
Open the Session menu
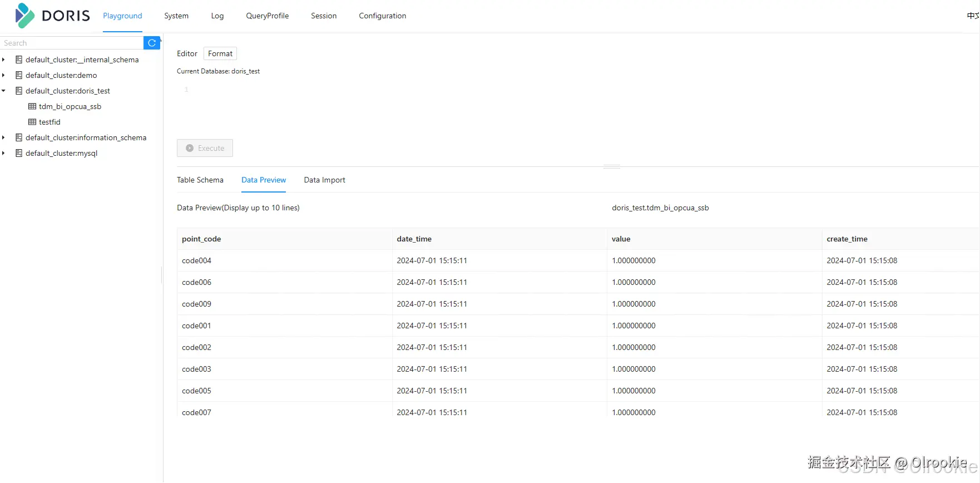(x=324, y=16)
